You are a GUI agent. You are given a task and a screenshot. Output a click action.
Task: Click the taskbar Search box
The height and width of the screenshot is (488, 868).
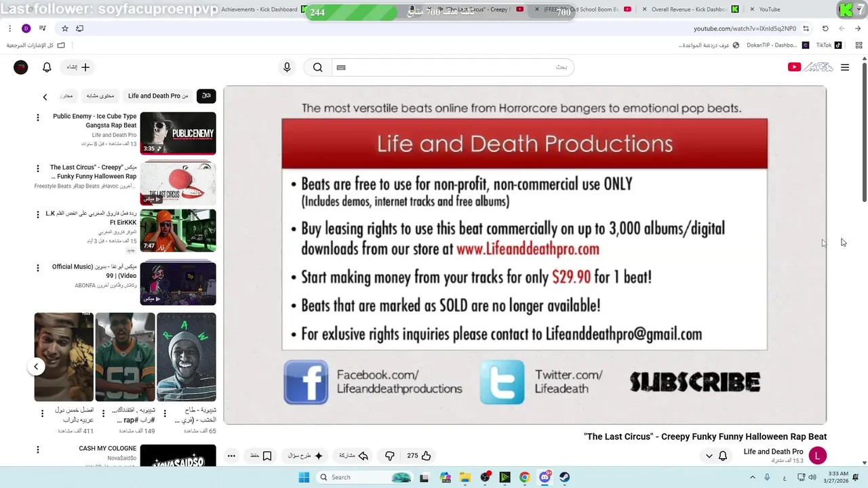coord(365,477)
